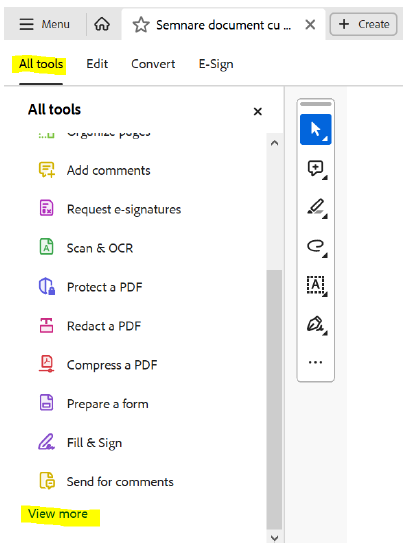Click the scrollbar up arrow
Viewport: 407px width, 549px height.
click(x=275, y=143)
